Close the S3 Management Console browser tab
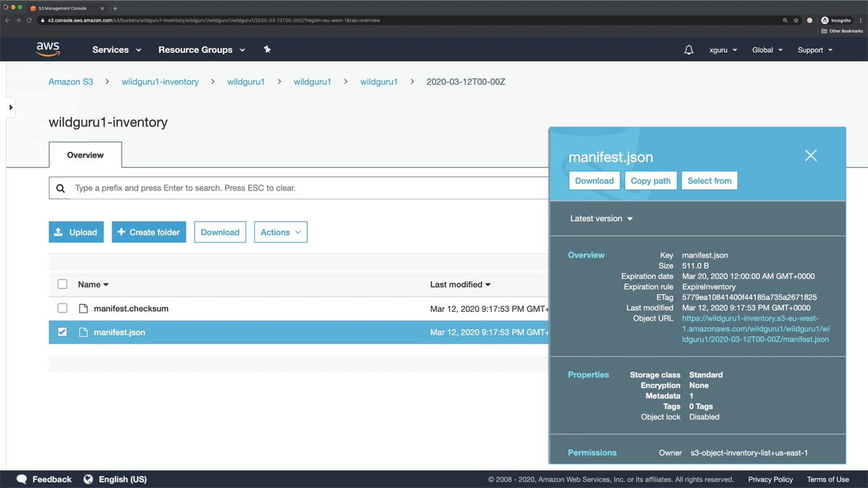The width and height of the screenshot is (868, 488). (102, 8)
